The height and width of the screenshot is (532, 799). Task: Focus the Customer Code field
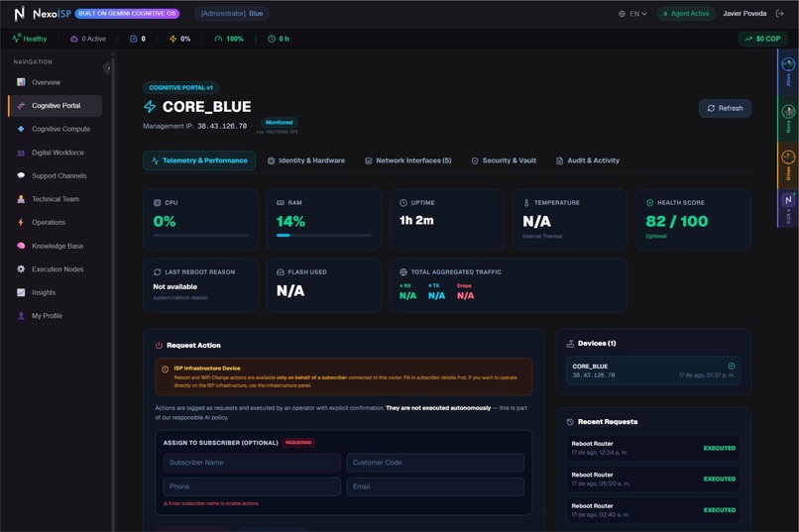pyautogui.click(x=435, y=463)
